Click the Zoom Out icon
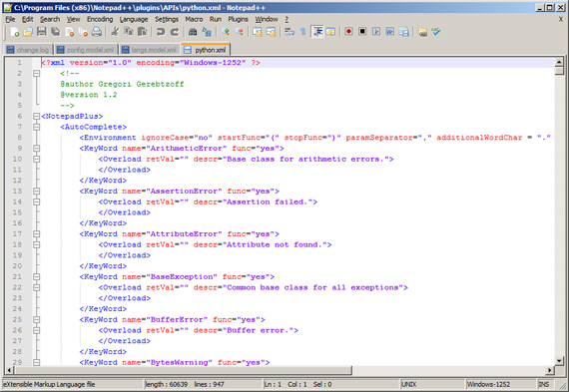569x392 pixels. click(x=239, y=32)
